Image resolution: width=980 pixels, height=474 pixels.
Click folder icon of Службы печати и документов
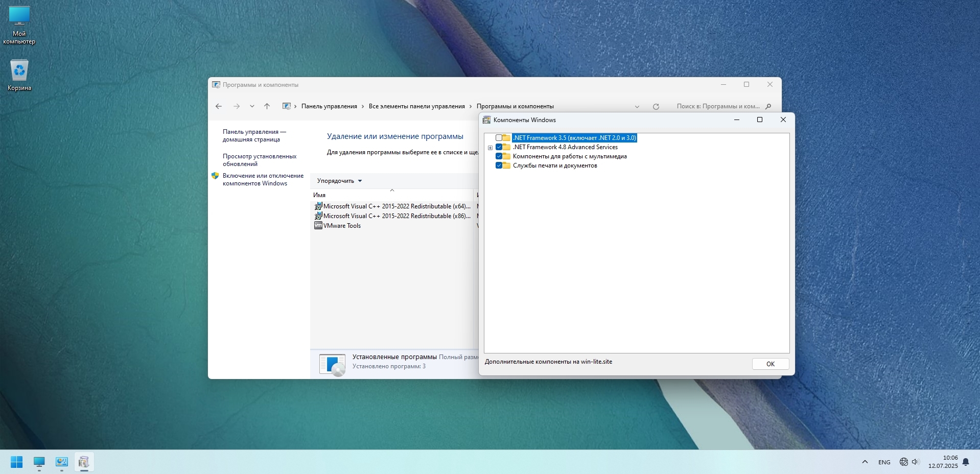506,165
